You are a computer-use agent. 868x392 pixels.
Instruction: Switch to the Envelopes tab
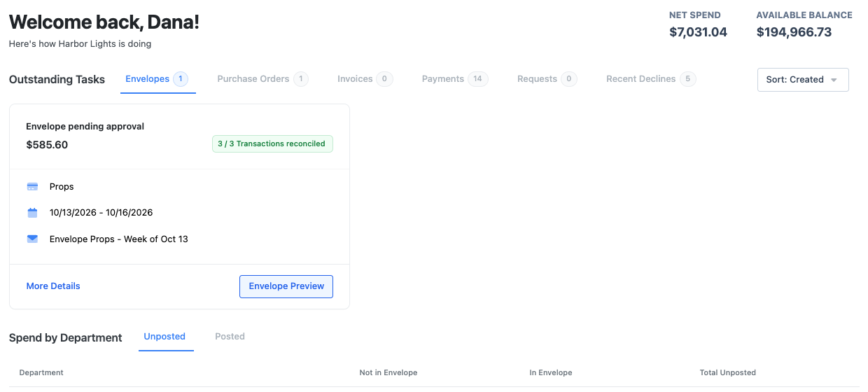[157, 79]
